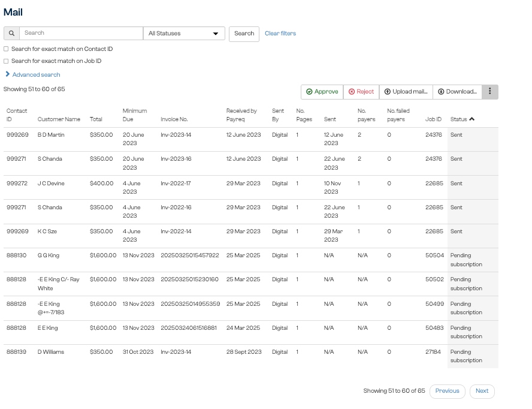
Task: Select customer name D Williams
Action: tap(50, 352)
